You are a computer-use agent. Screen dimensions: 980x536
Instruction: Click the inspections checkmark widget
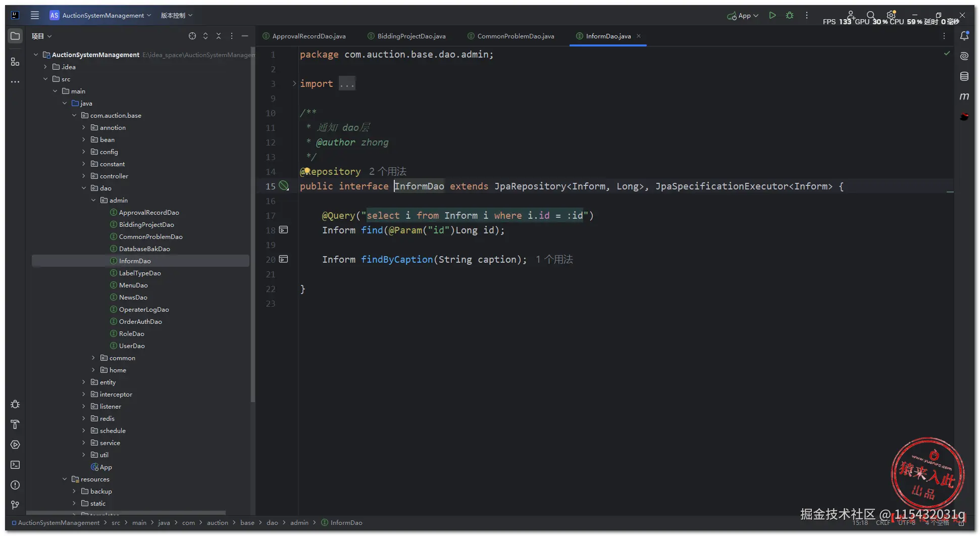947,54
